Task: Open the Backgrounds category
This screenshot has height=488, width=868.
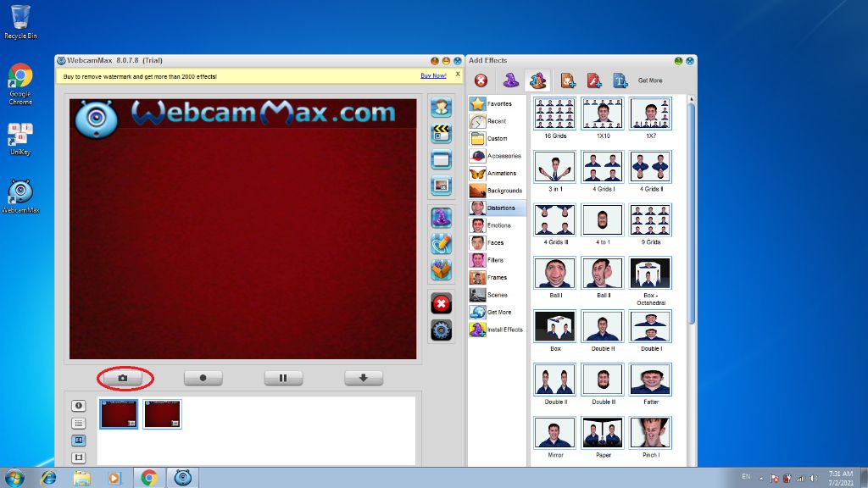Action: pos(497,191)
